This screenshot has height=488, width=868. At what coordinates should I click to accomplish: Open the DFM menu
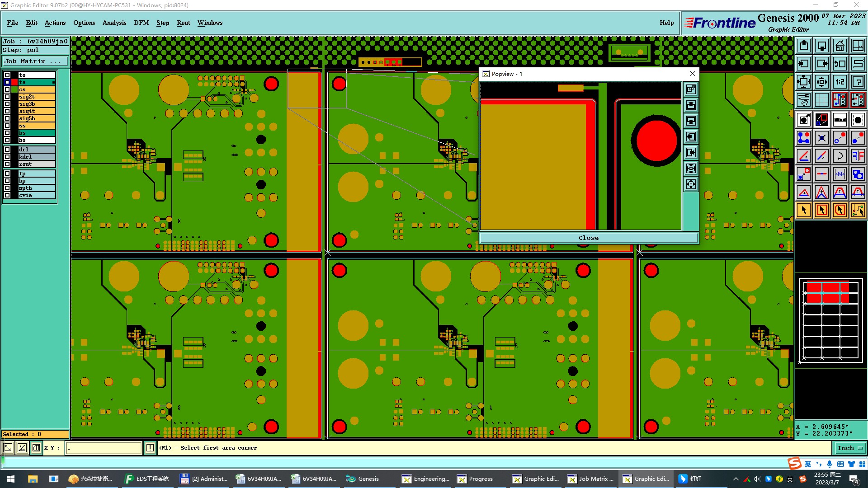pyautogui.click(x=141, y=23)
